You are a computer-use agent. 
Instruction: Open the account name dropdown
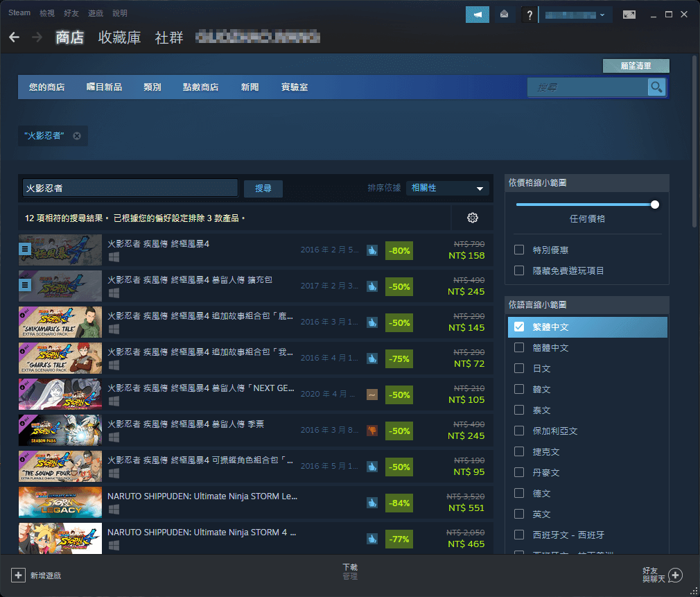[576, 14]
